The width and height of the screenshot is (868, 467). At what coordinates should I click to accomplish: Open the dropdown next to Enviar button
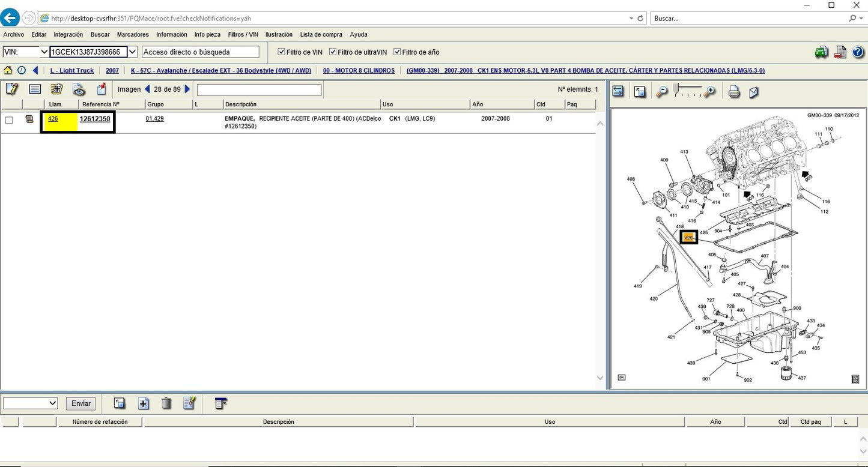(31, 403)
